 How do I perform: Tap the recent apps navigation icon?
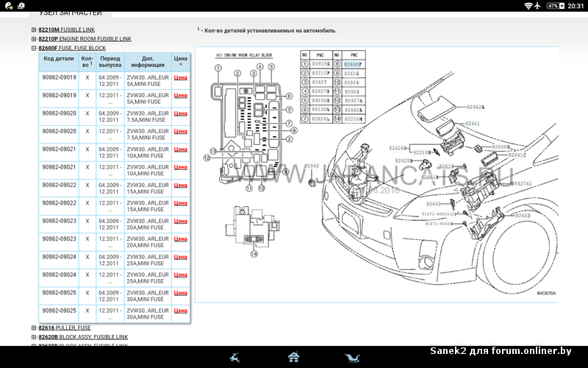coord(352,357)
